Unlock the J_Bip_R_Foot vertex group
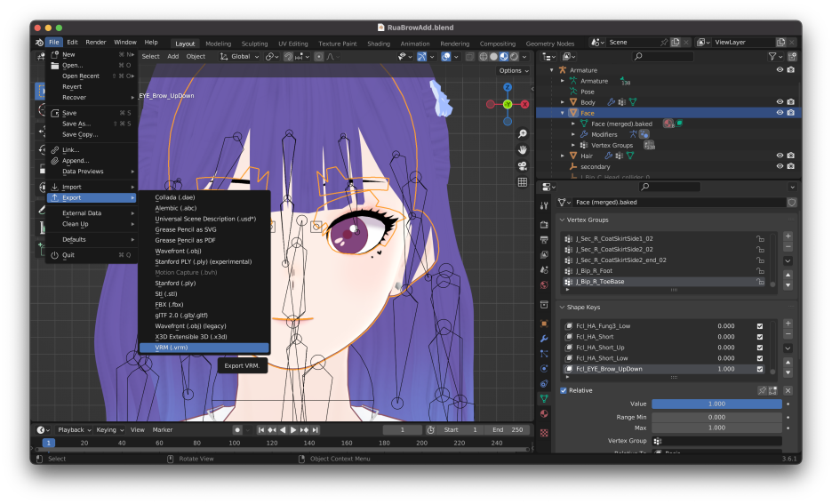Viewport: 832px width, 504px height. point(760,271)
